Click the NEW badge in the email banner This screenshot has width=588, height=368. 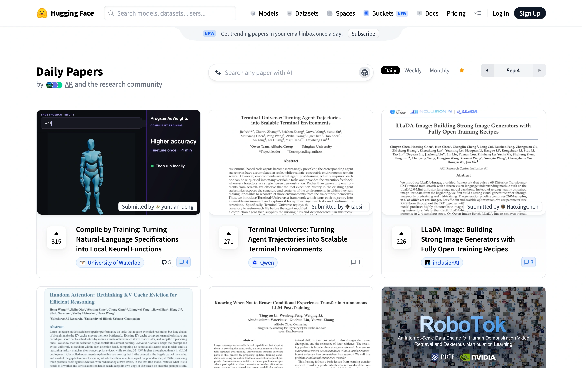209,34
